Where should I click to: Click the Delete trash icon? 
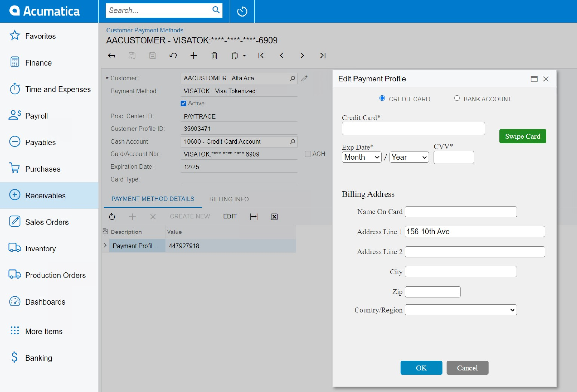(214, 55)
